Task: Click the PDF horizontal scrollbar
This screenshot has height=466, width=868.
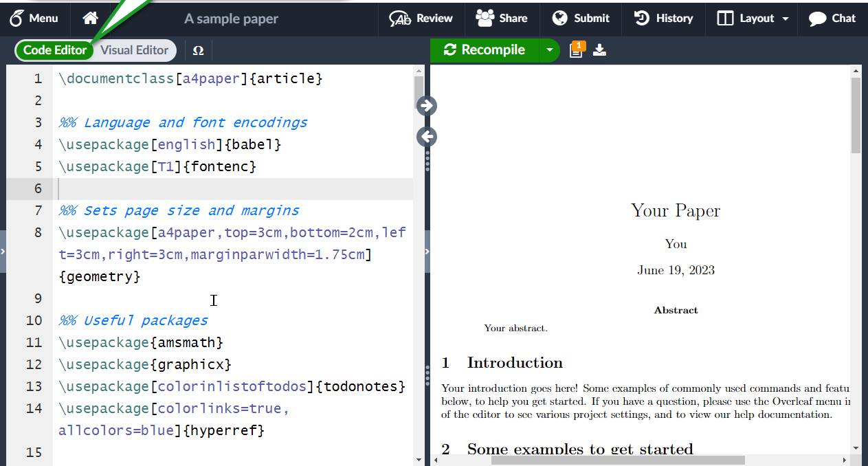Action: [x=619, y=460]
